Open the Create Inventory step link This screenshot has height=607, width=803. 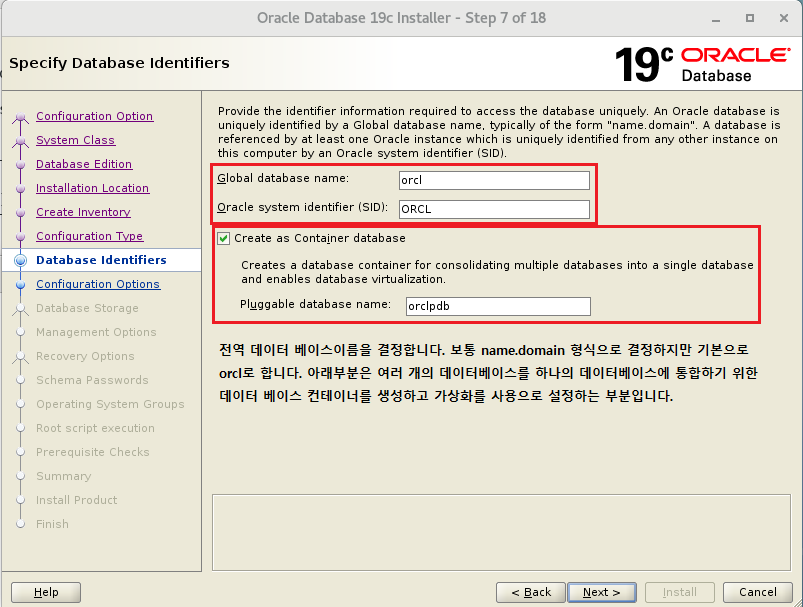tap(83, 212)
